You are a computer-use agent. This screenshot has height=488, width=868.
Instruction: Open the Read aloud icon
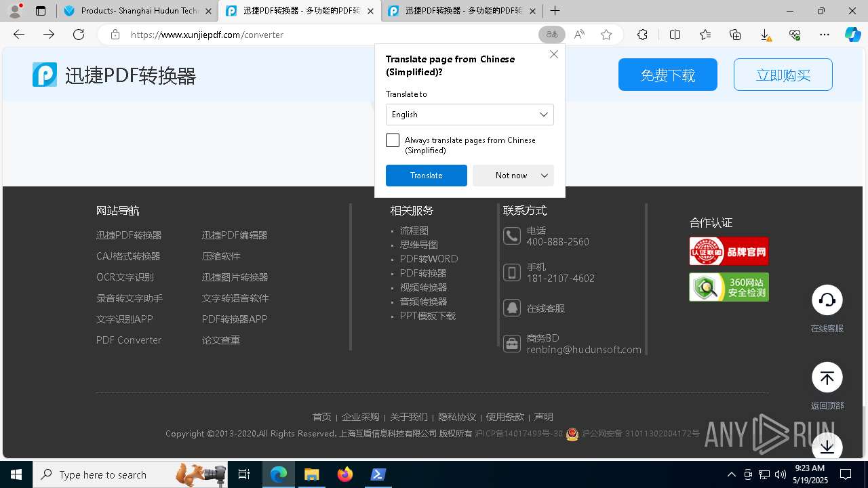pyautogui.click(x=579, y=35)
